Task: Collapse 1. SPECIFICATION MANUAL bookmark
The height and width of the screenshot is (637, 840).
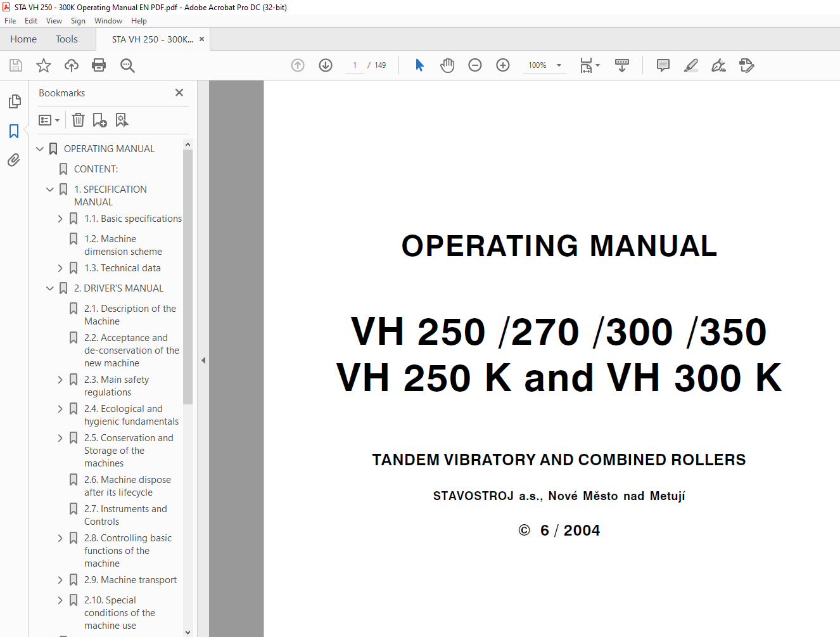Action: [50, 190]
